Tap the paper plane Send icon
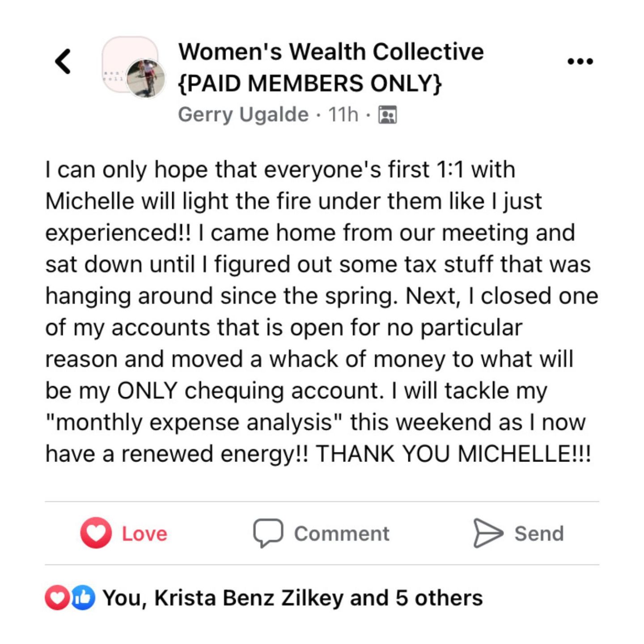Viewport: 644px width, 644px height. tap(488, 533)
